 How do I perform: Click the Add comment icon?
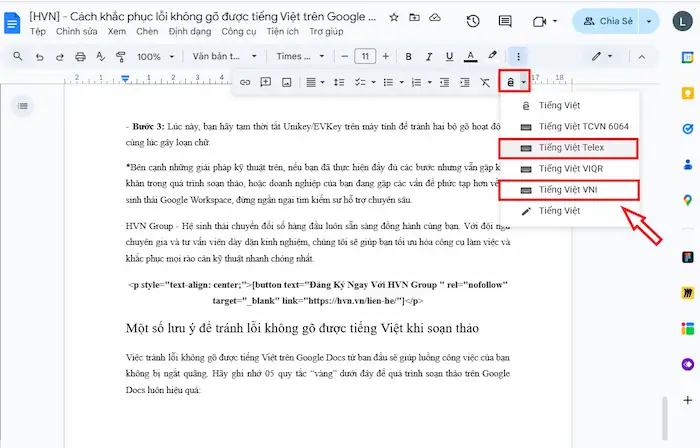[266, 82]
